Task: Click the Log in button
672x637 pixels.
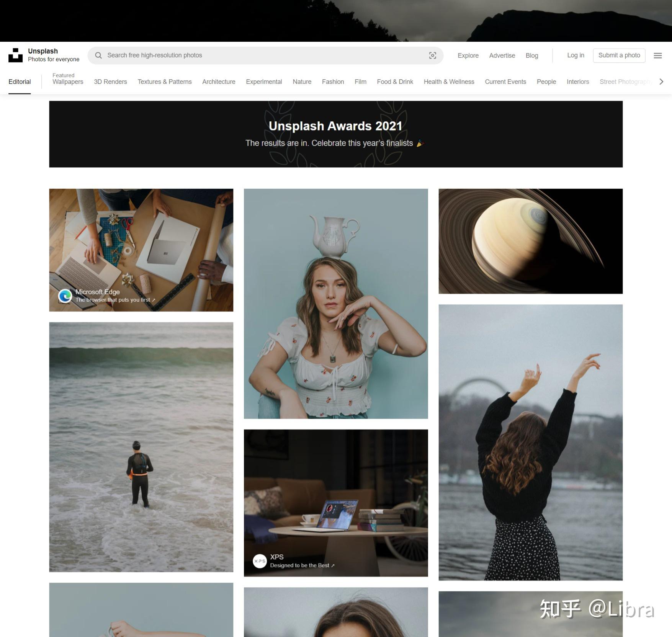Action: [576, 55]
